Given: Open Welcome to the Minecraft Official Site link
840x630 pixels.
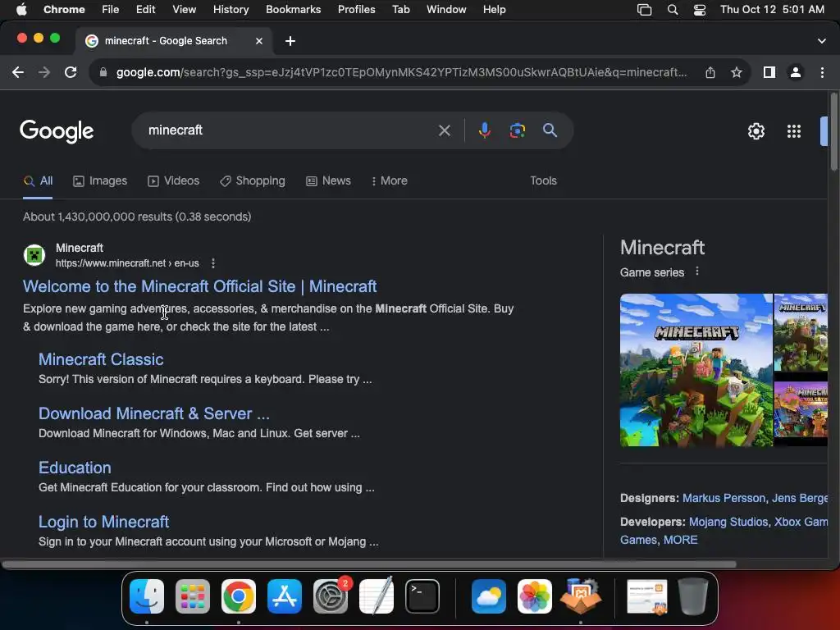Looking at the screenshot, I should 200,286.
